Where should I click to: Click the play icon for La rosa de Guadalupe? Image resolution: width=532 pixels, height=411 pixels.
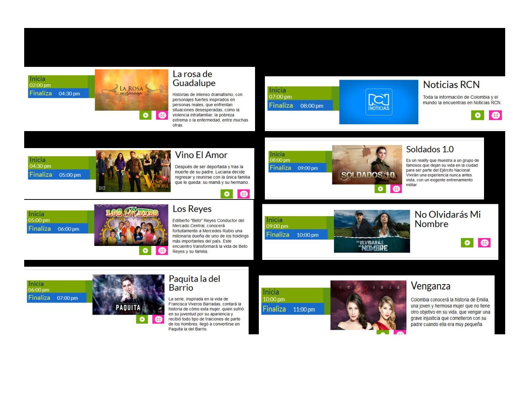point(145,115)
